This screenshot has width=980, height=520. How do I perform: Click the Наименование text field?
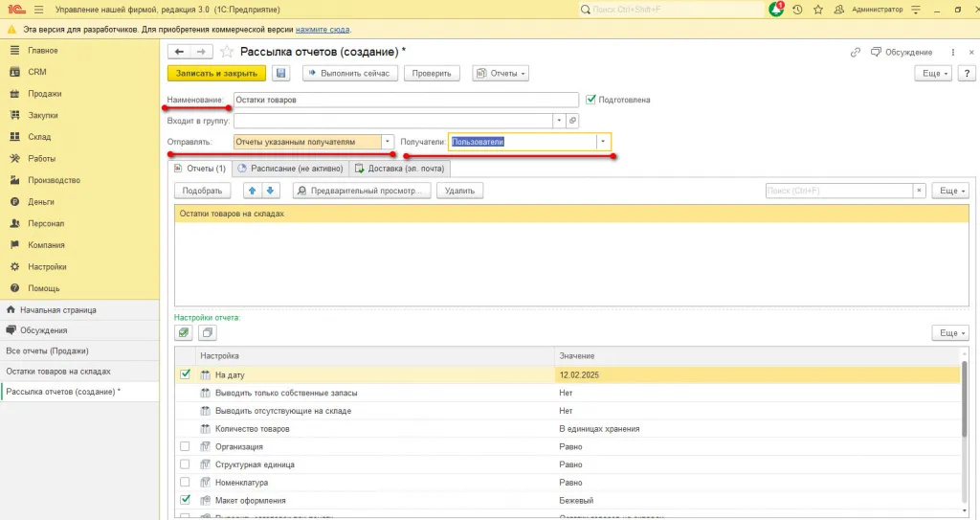pyautogui.click(x=406, y=100)
